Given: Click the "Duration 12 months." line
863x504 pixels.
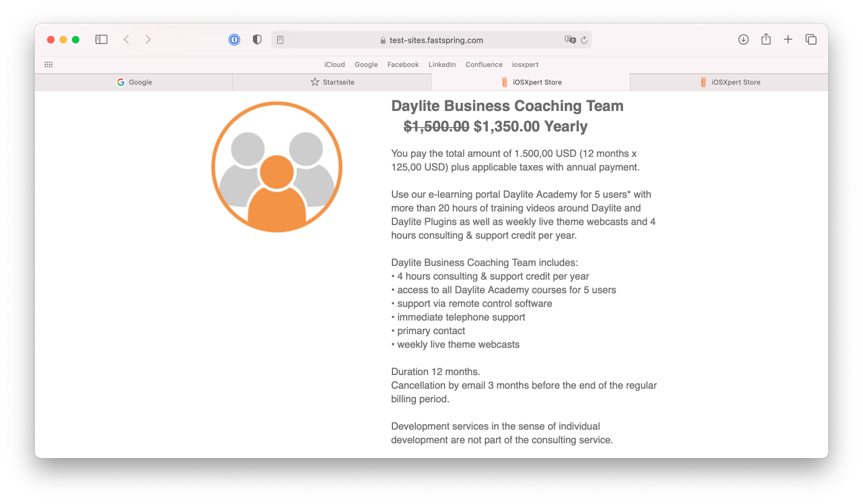Looking at the screenshot, I should click(436, 372).
